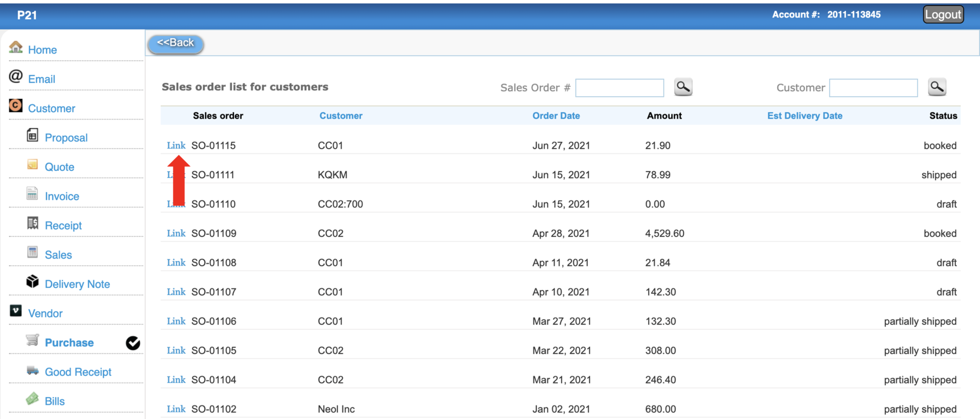Open the Delivery Note menu item
This screenshot has height=419, width=980.
[x=78, y=284]
